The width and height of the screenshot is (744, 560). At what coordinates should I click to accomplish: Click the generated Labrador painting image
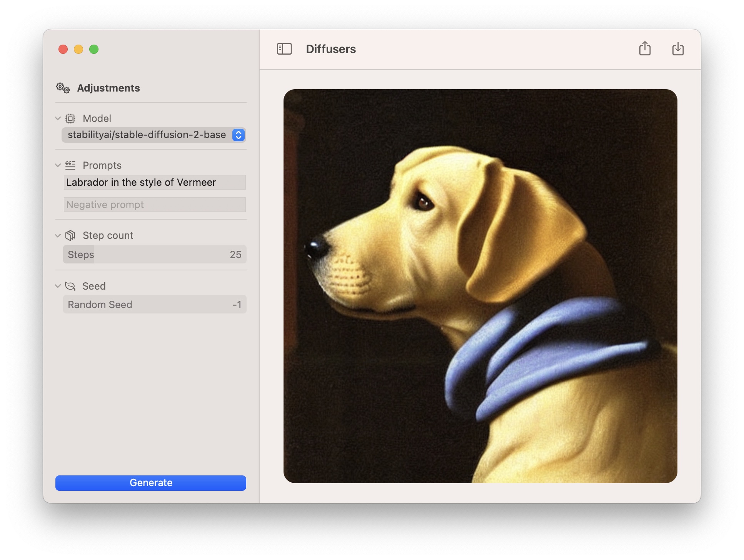point(480,286)
